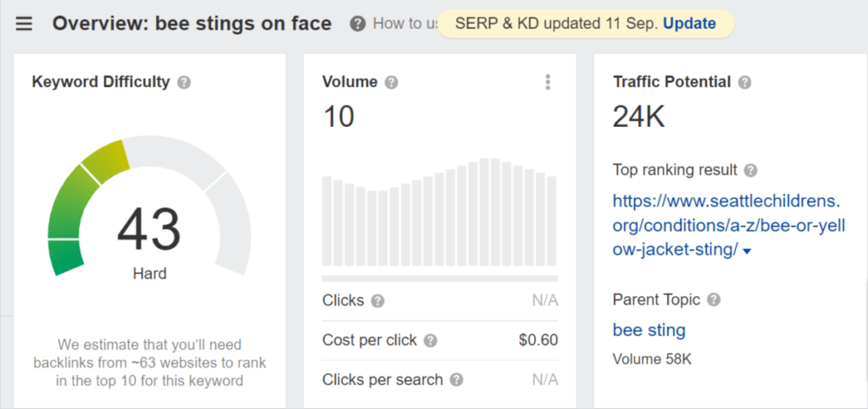Click Cost per click help icon

(430, 341)
